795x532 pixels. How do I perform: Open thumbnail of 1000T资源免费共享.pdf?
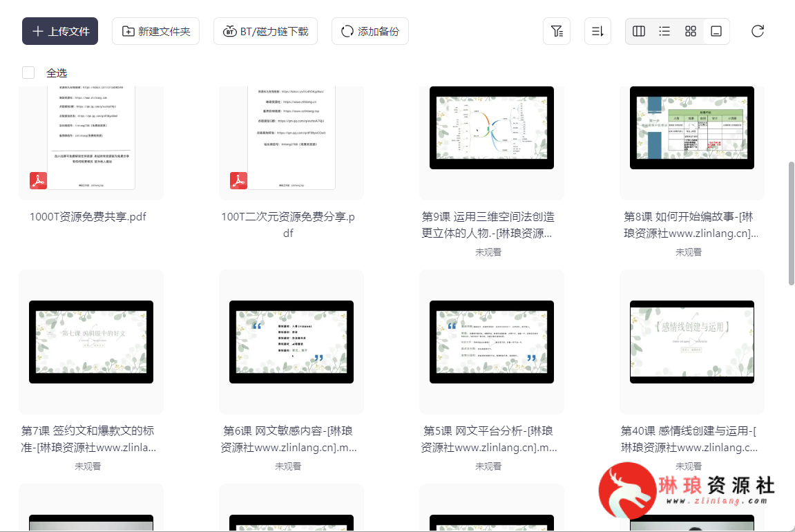coord(91,138)
